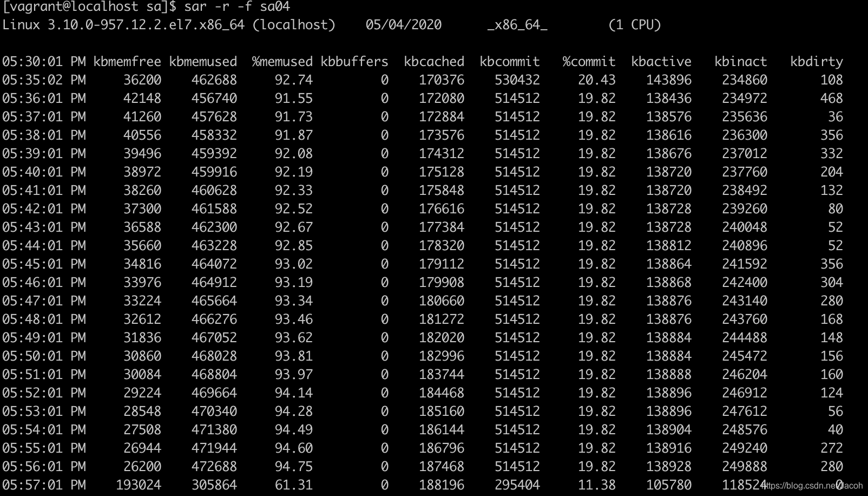Click %memused value 61.31
Screen dimensions: 868x496
point(294,485)
